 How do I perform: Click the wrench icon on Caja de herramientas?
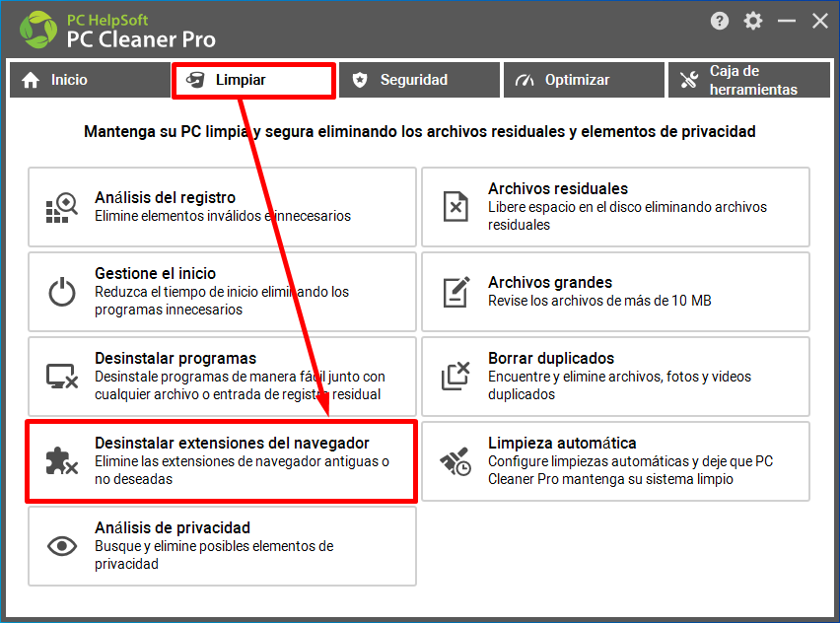point(689,80)
